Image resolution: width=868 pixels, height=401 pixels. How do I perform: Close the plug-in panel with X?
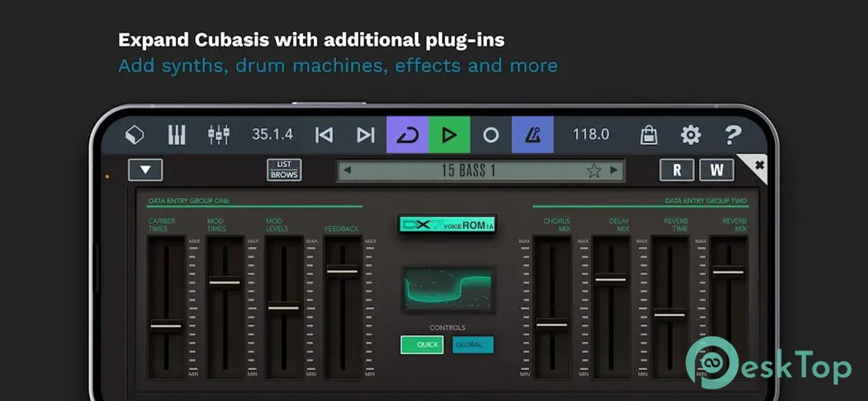[758, 164]
